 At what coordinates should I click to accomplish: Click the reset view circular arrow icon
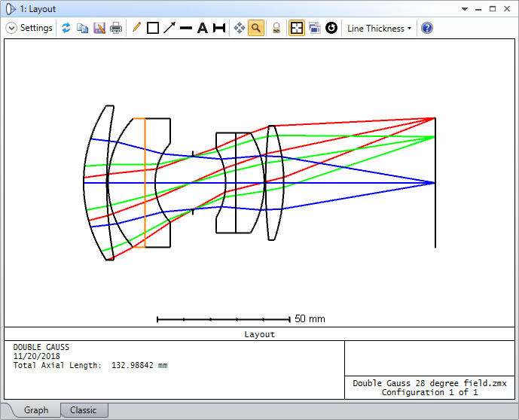point(331,28)
